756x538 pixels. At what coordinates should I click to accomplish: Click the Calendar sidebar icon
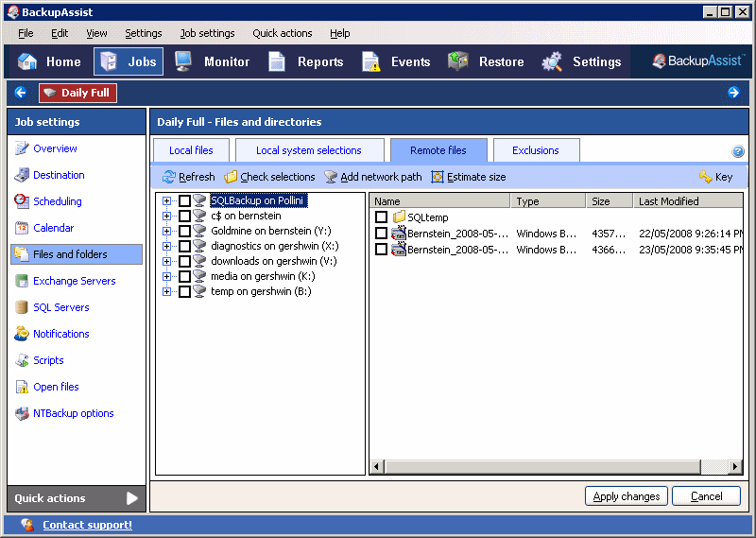(x=22, y=228)
